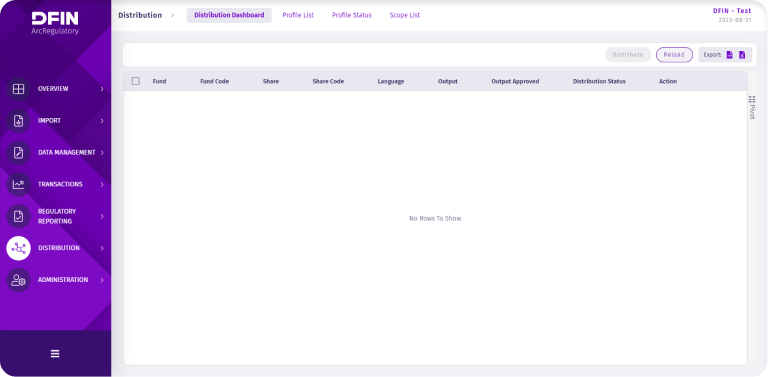Toggle the sidebar with the hamburger icon
Screen dimensions: 768x377
point(55,353)
